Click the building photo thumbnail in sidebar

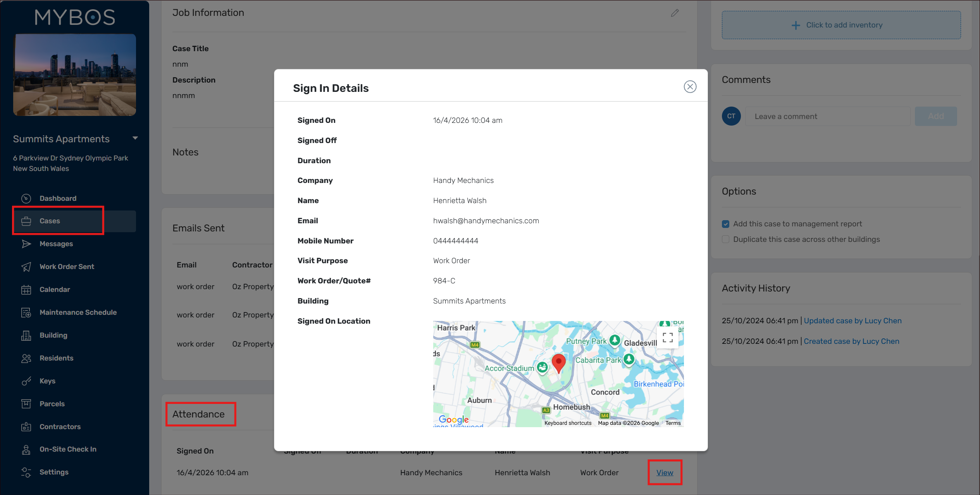[x=74, y=75]
